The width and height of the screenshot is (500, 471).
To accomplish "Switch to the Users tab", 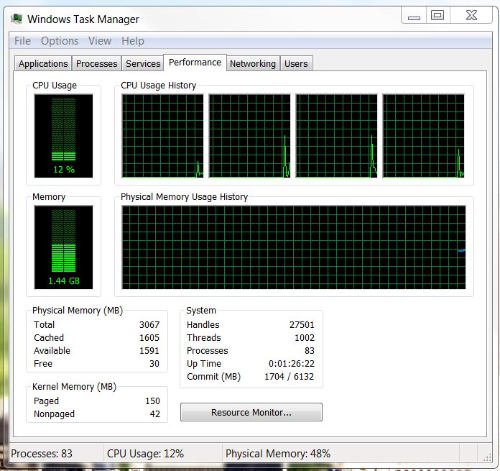I will point(296,64).
